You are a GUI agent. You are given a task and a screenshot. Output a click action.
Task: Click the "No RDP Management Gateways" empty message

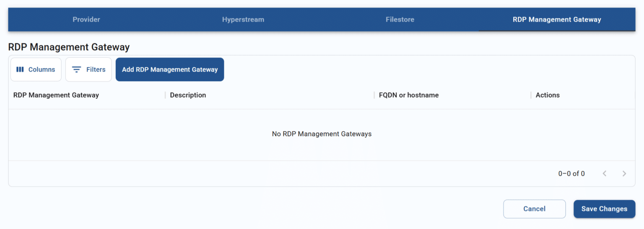tap(322, 134)
